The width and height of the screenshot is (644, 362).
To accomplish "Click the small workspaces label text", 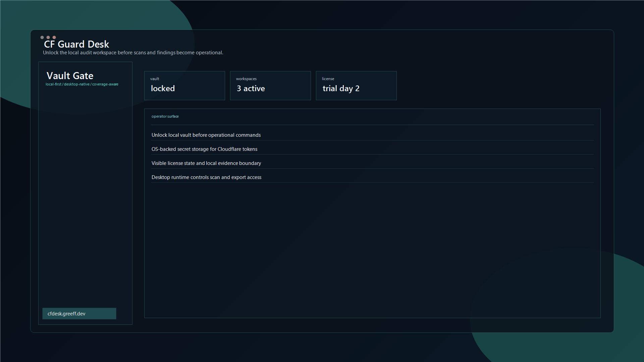I will coord(246,79).
